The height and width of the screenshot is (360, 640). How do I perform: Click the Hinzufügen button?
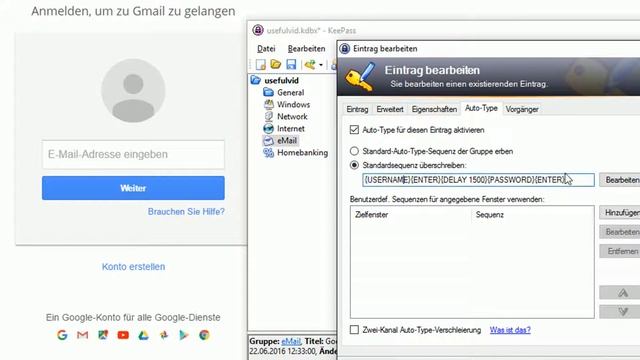[x=621, y=213]
